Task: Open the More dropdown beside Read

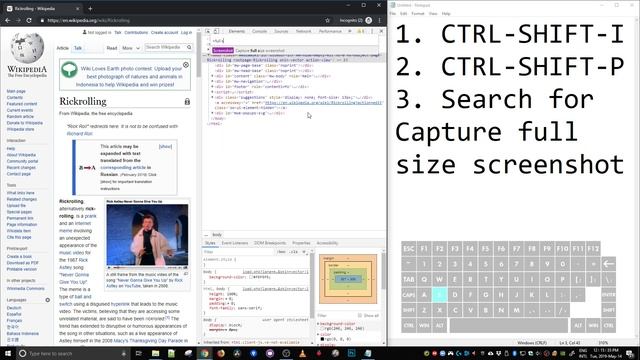Action: [131, 48]
